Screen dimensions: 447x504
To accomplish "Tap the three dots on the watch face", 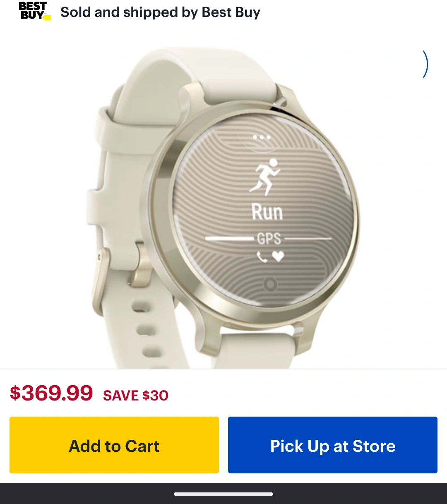I will tap(262, 137).
